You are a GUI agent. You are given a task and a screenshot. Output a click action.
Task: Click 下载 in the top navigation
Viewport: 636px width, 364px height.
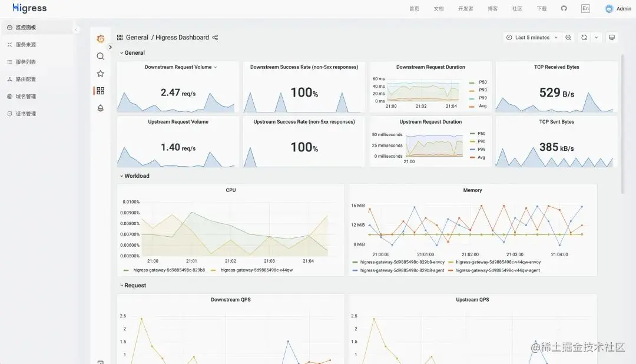click(542, 8)
